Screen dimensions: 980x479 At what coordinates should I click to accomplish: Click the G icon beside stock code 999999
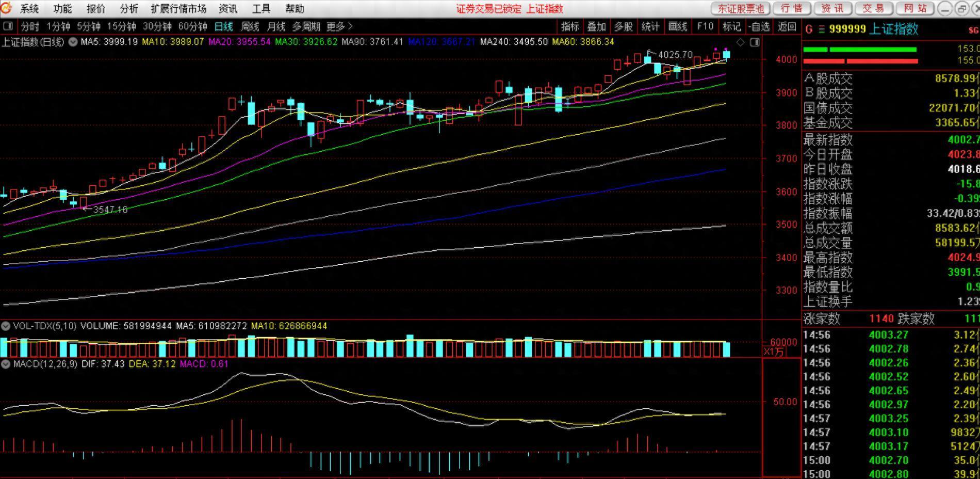point(808,29)
